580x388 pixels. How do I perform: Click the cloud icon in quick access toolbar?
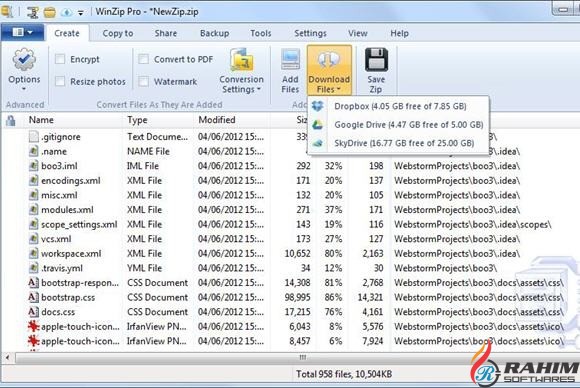[x=67, y=12]
